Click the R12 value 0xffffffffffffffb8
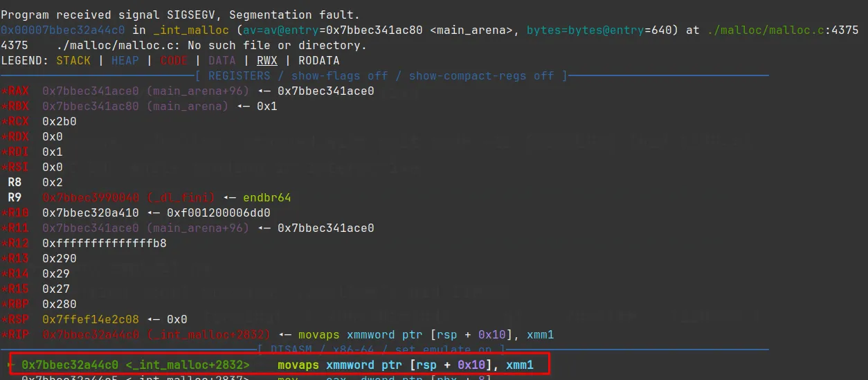This screenshot has height=380, width=868. 105,243
